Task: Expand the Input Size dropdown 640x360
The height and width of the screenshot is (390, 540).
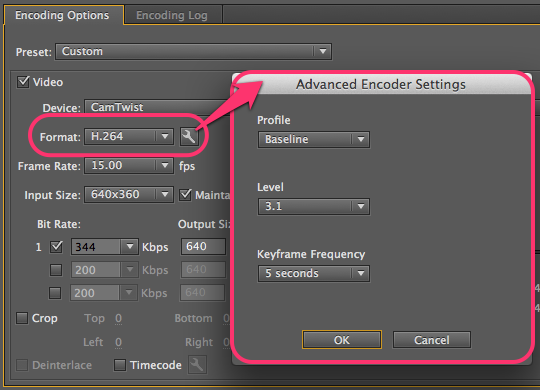Action: pos(129,195)
